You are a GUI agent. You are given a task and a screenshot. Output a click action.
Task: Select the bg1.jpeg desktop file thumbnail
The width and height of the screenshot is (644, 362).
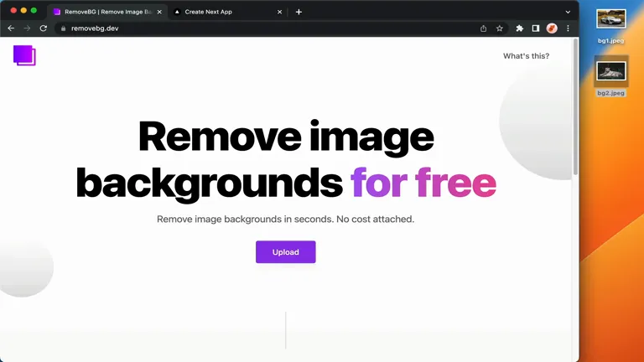pos(611,19)
